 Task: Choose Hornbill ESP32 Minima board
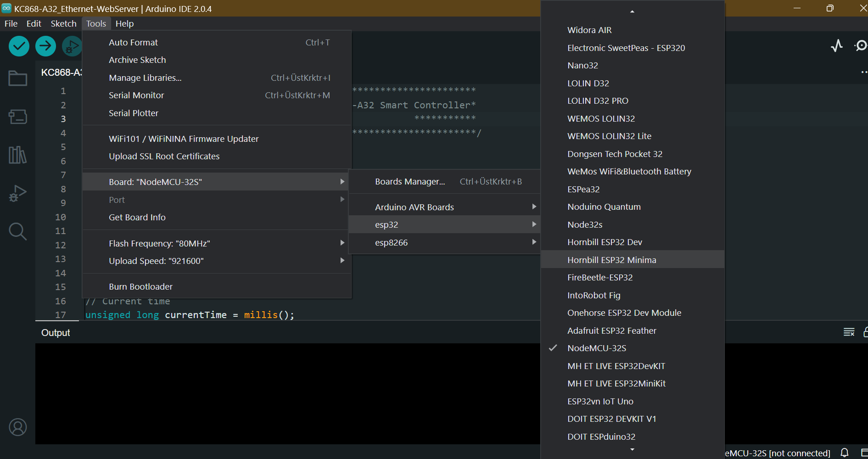point(611,260)
